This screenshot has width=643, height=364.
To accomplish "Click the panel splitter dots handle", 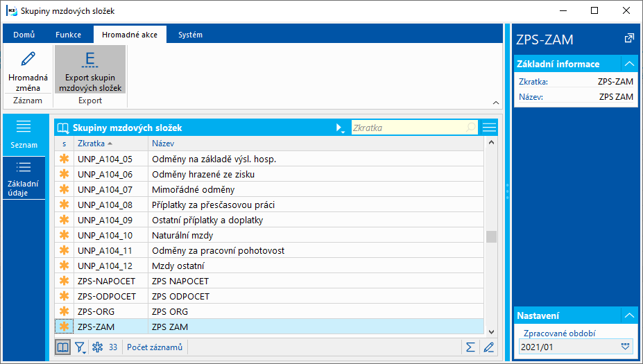I will click(x=508, y=191).
